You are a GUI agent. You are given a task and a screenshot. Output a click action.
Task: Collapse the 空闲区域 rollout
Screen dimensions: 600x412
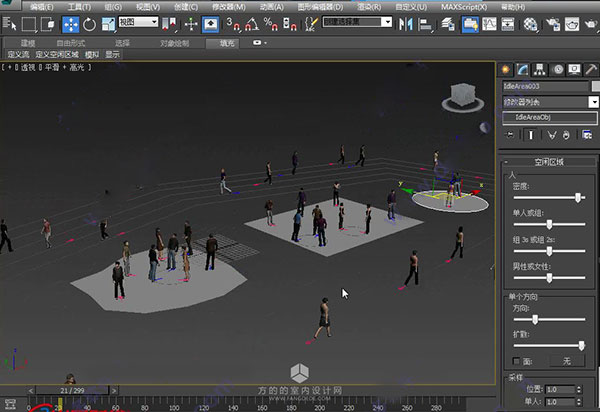pos(549,162)
